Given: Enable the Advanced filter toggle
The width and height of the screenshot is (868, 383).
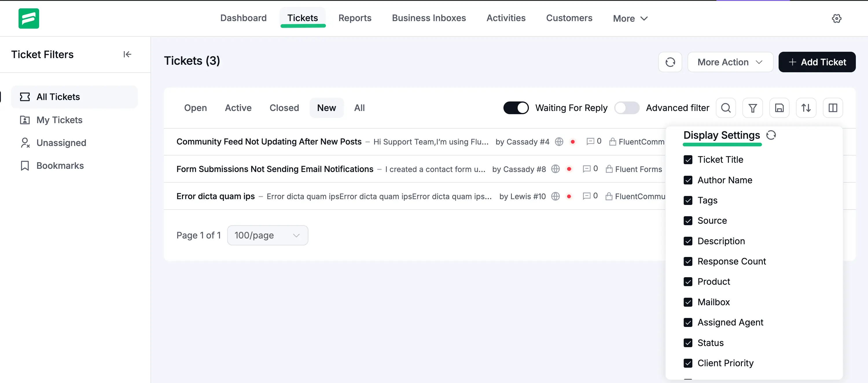Looking at the screenshot, I should [626, 108].
